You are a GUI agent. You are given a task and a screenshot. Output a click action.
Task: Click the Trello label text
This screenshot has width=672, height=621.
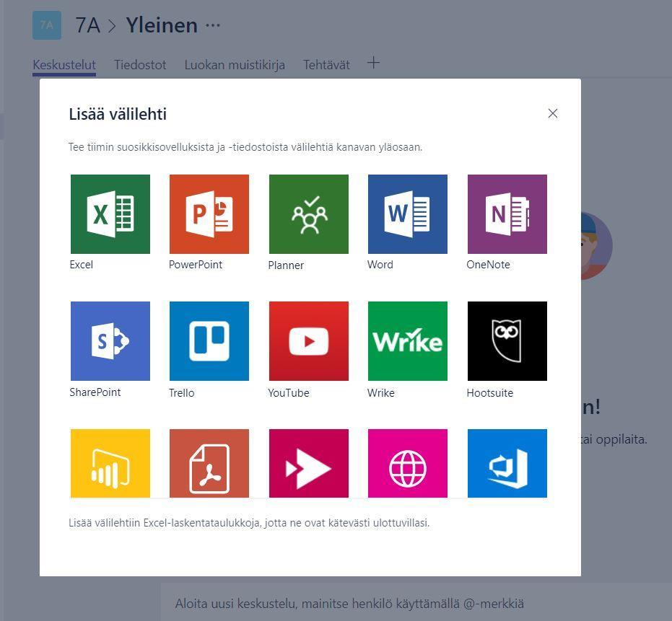click(x=182, y=393)
